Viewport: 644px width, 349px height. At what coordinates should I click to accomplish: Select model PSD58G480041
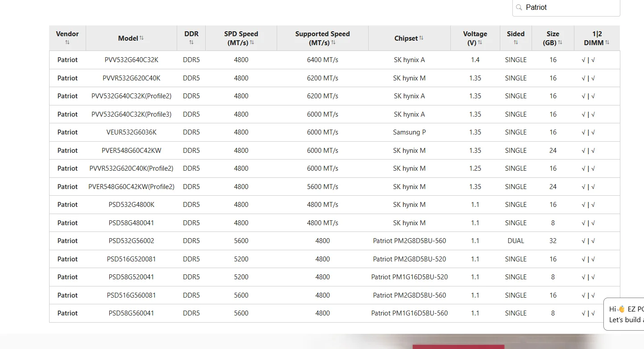[132, 223]
